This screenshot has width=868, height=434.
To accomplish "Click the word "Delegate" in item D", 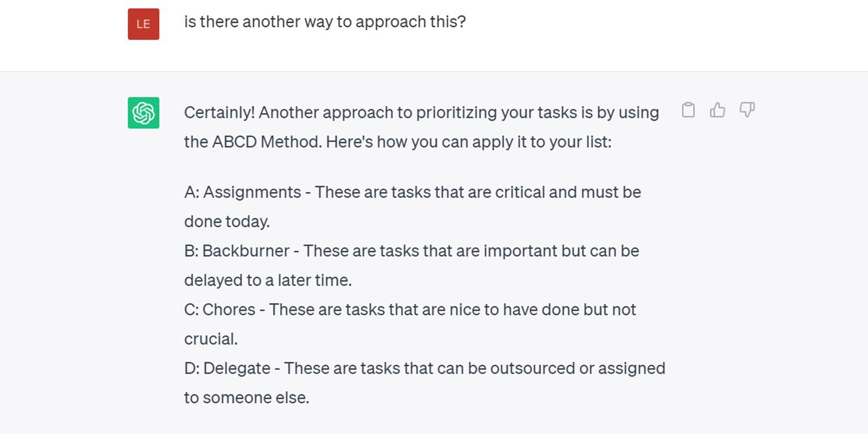I will tap(237, 368).
